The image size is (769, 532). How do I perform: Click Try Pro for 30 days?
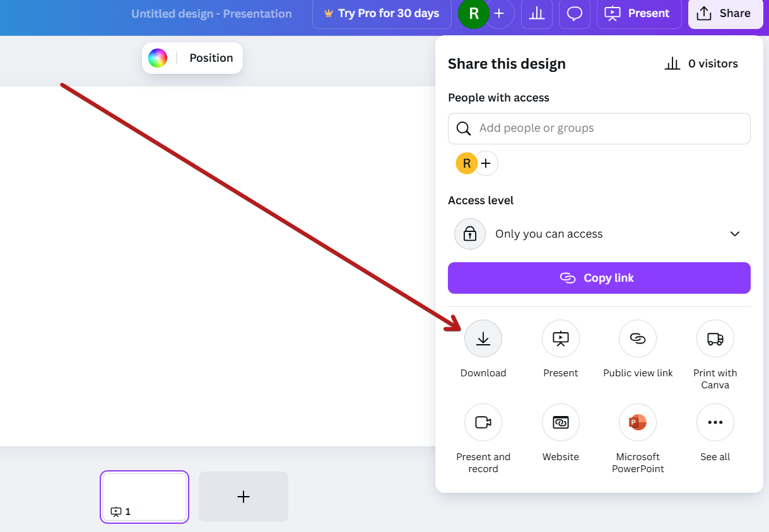pyautogui.click(x=382, y=13)
